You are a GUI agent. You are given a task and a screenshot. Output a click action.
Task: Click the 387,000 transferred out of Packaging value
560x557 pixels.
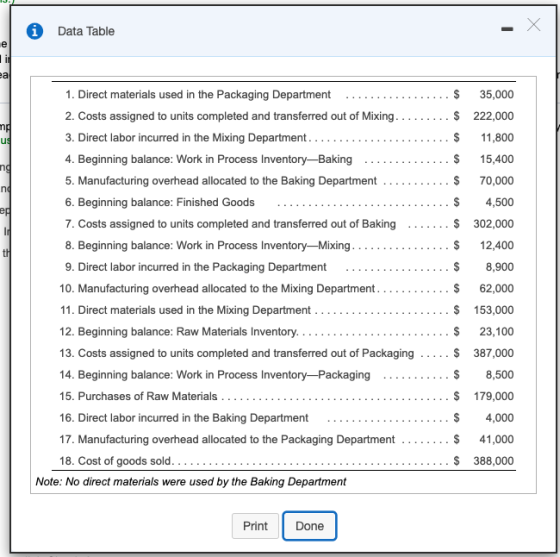tap(494, 353)
